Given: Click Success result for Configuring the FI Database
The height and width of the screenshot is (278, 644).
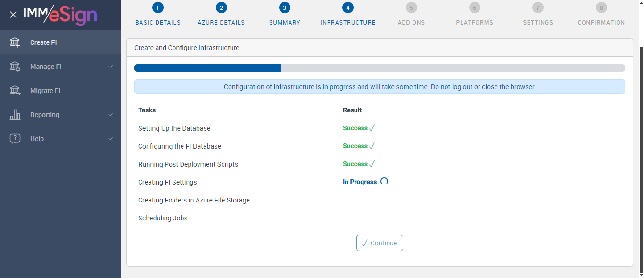Looking at the screenshot, I should (359, 146).
